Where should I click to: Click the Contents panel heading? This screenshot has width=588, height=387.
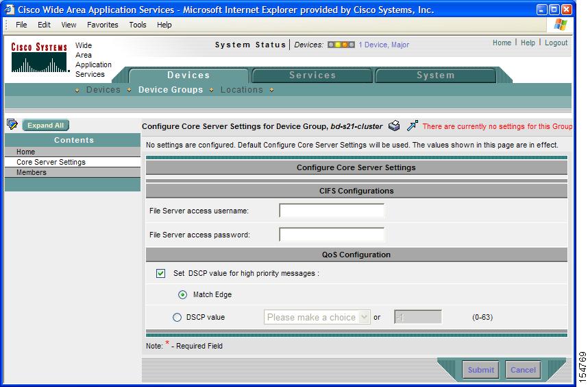coord(73,140)
